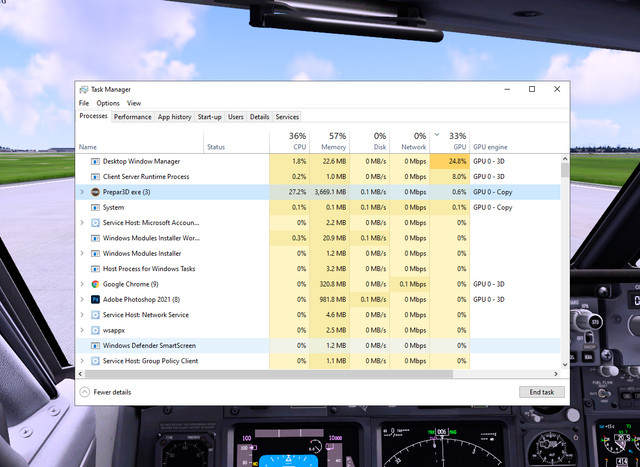Viewport: 640px width, 467px height.
Task: Expand Service Host: Microsoft Account group
Action: pos(82,223)
